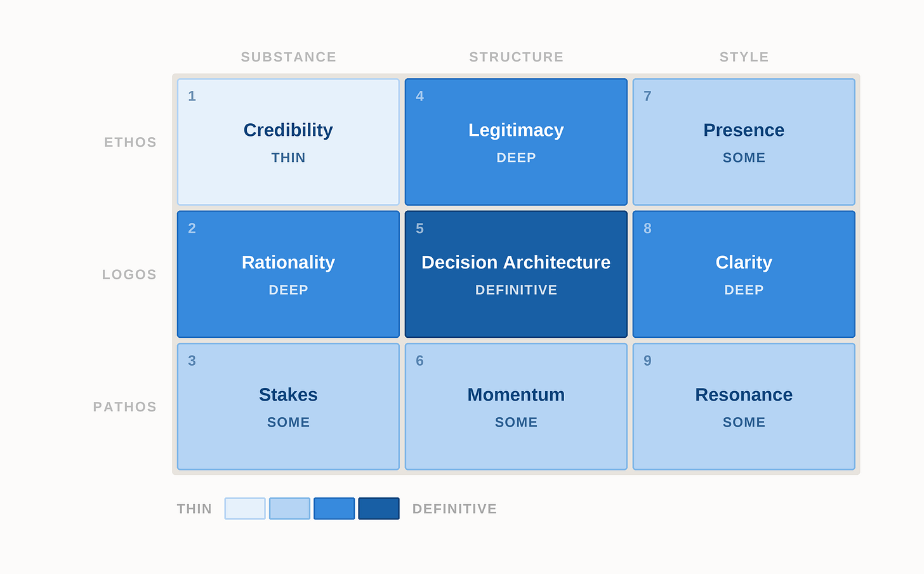The width and height of the screenshot is (924, 574).
Task: Click the DEFINITIVE legend label
Action: tap(454, 509)
